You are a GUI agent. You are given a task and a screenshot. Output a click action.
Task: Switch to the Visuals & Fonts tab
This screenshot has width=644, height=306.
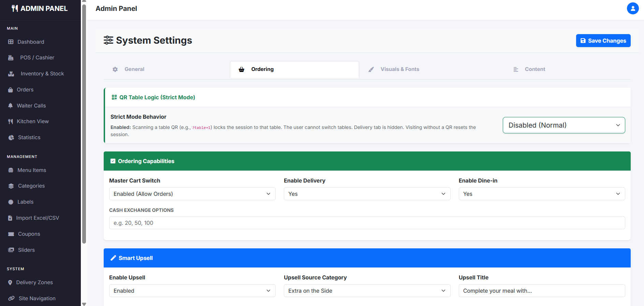[x=399, y=69]
